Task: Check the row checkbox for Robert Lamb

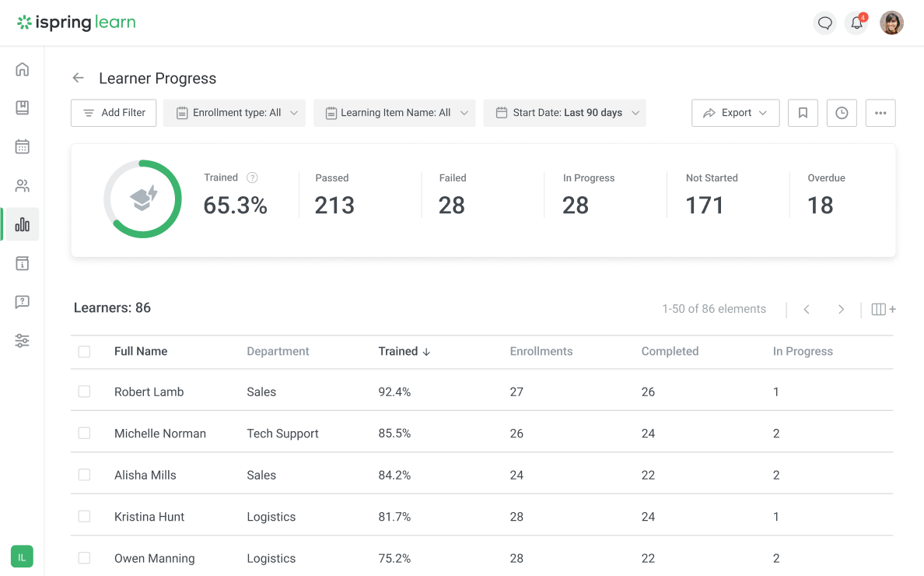Action: pos(84,392)
